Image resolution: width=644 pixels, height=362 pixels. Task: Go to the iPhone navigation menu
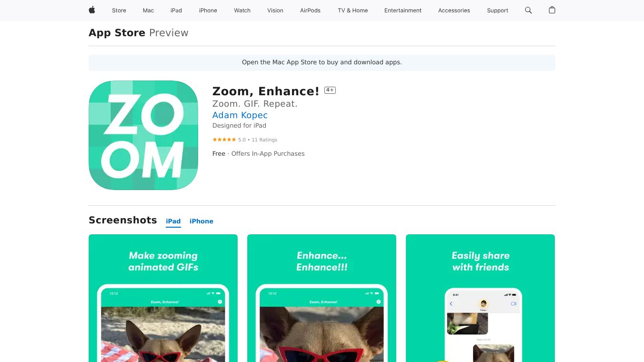click(208, 10)
